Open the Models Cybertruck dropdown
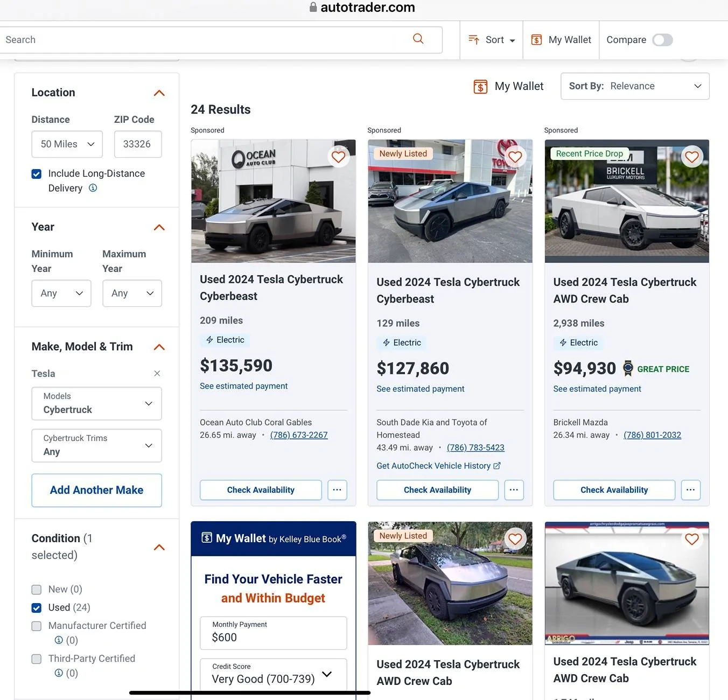 97,403
